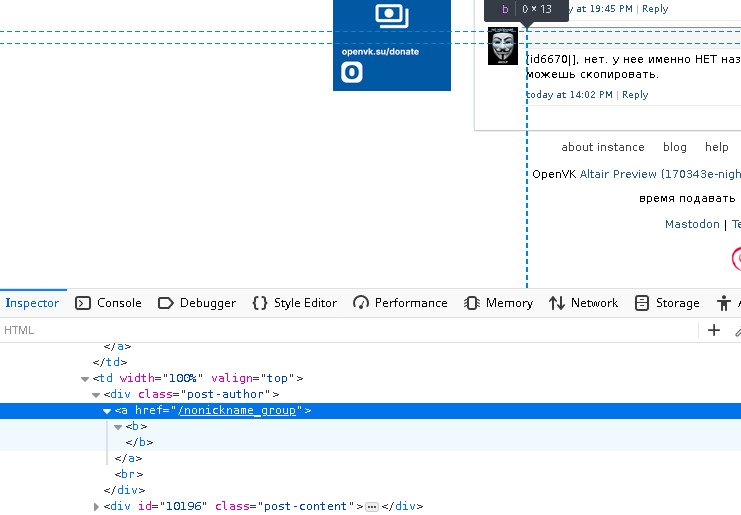Expand the post-content div node
Image resolution: width=741 pixels, height=515 pixels.
96,507
